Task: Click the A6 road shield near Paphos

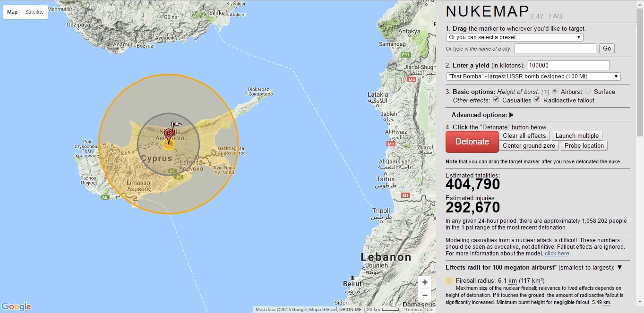Action: click(105, 197)
